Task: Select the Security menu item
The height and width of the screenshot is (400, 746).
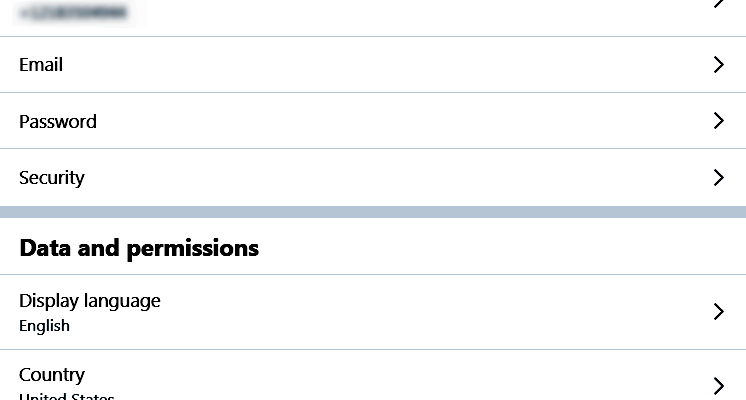Action: pyautogui.click(x=372, y=178)
